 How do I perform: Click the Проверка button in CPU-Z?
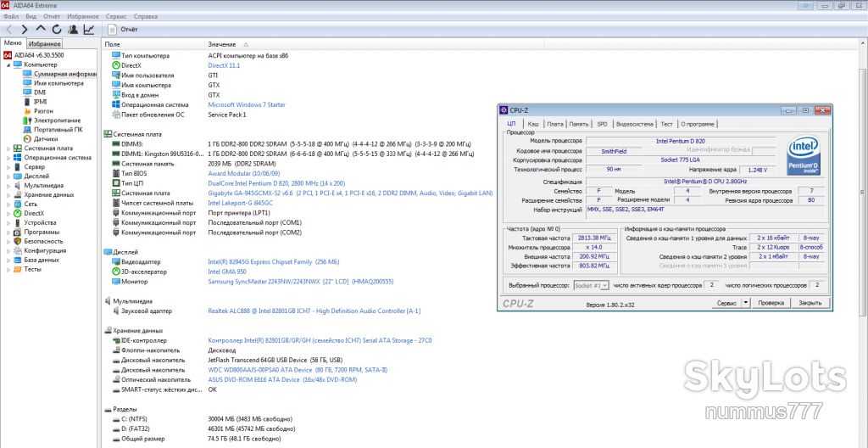(x=771, y=303)
